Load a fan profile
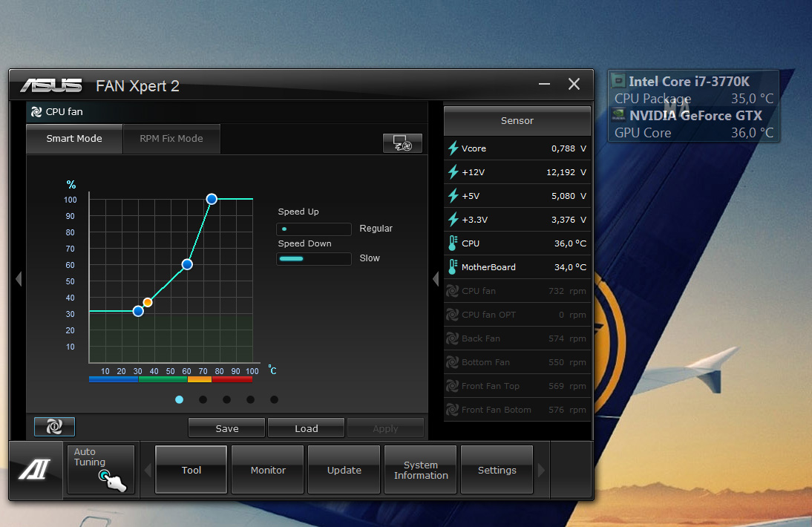The width and height of the screenshot is (812, 527). [x=306, y=428]
